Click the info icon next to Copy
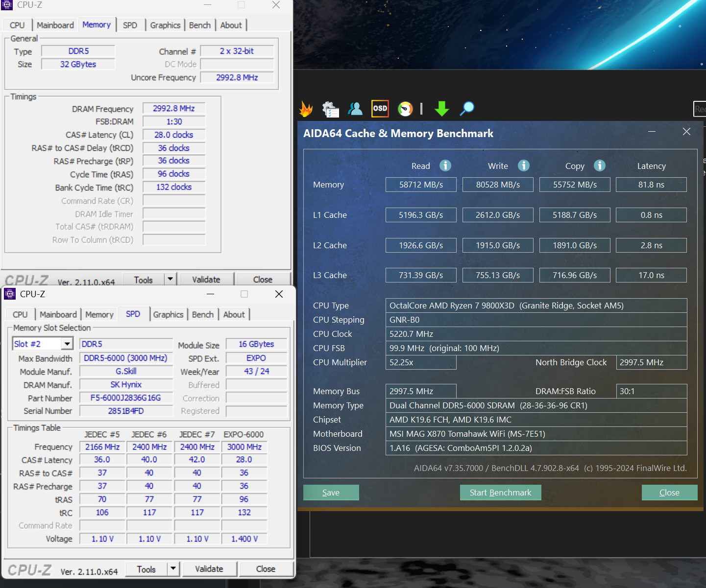706x588 pixels. click(x=600, y=165)
